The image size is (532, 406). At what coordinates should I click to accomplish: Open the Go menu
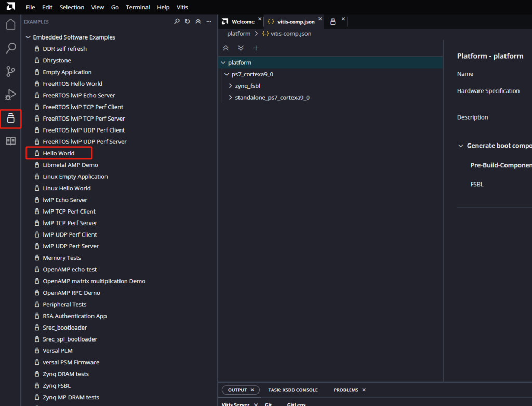point(115,7)
